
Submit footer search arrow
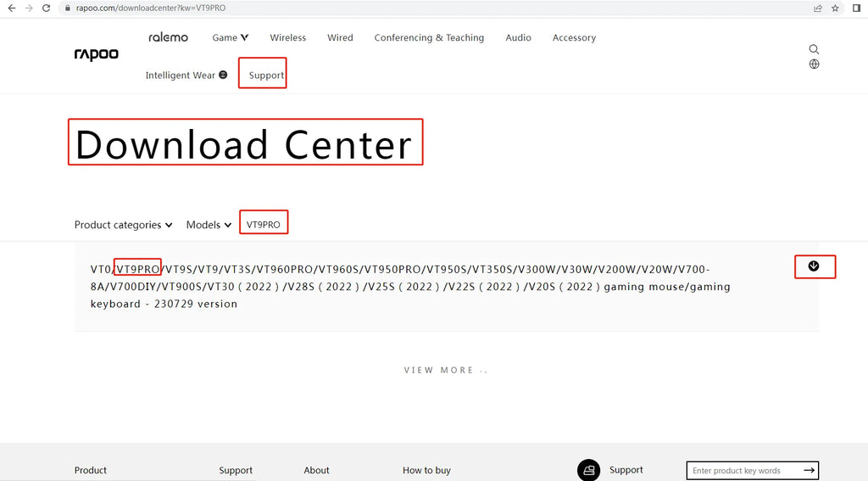point(809,471)
